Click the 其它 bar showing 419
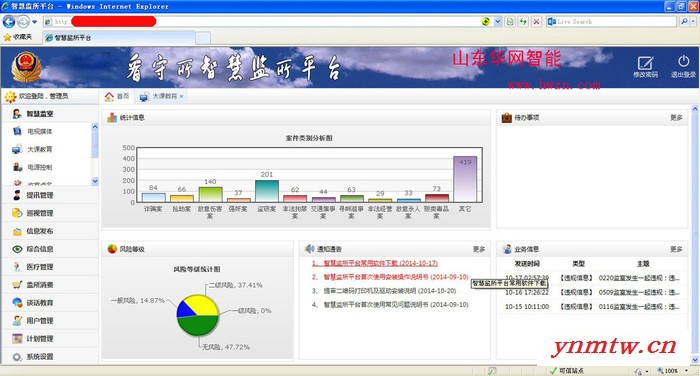The height and width of the screenshot is (376, 700). [465, 179]
